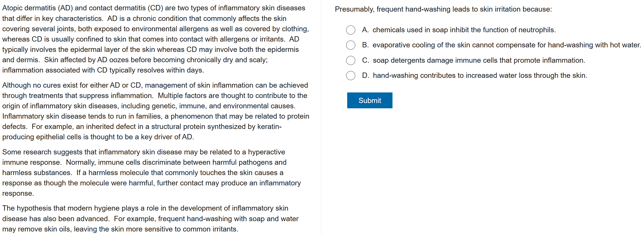644x234 pixels.
Task: Click the "C." letter label
Action: point(366,60)
